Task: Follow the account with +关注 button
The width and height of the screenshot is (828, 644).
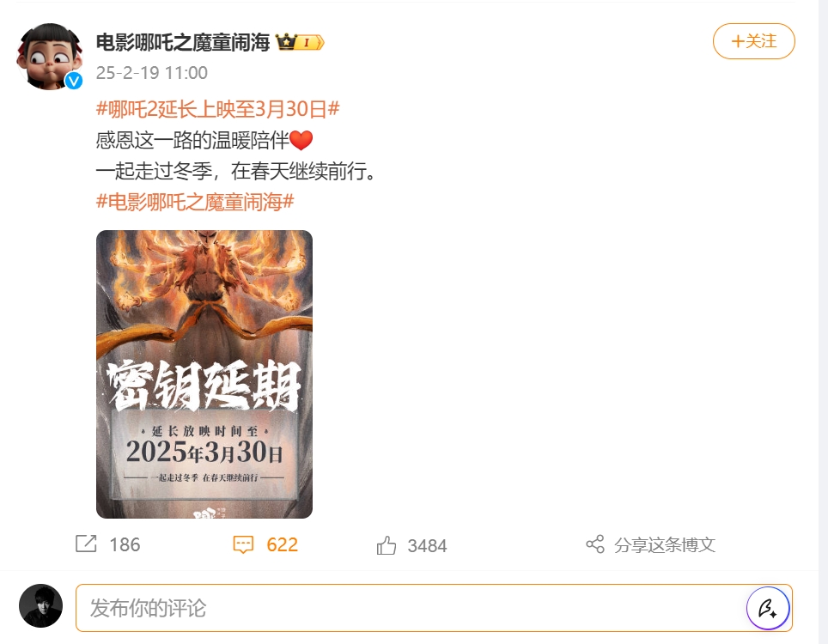Action: [753, 41]
